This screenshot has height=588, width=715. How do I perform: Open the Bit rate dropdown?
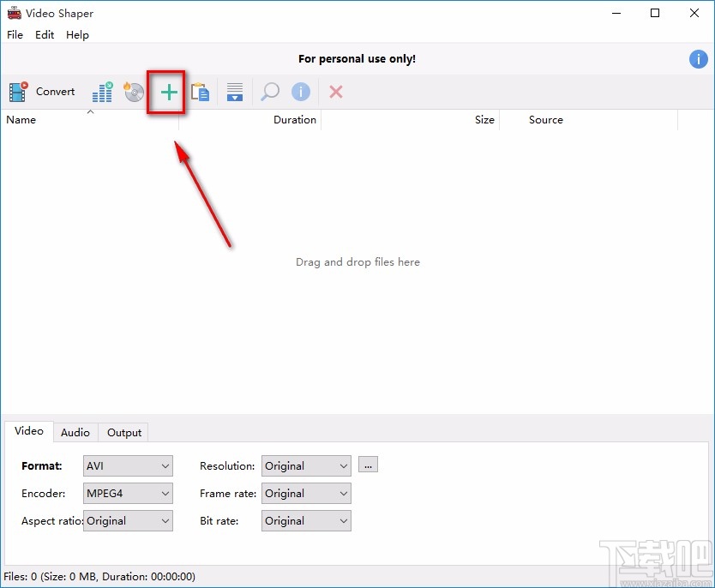point(306,520)
